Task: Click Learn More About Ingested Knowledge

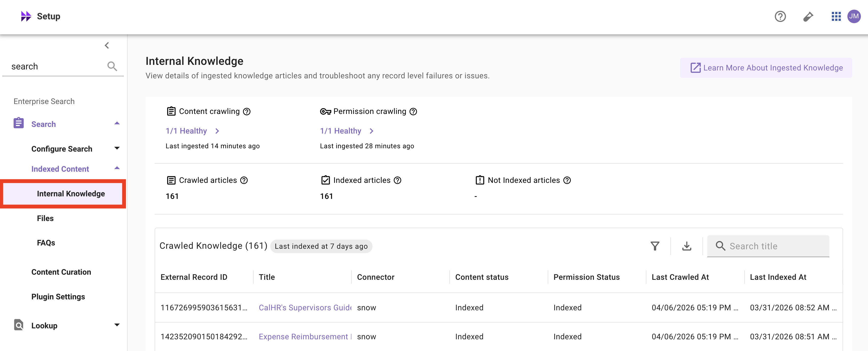Action: [766, 68]
